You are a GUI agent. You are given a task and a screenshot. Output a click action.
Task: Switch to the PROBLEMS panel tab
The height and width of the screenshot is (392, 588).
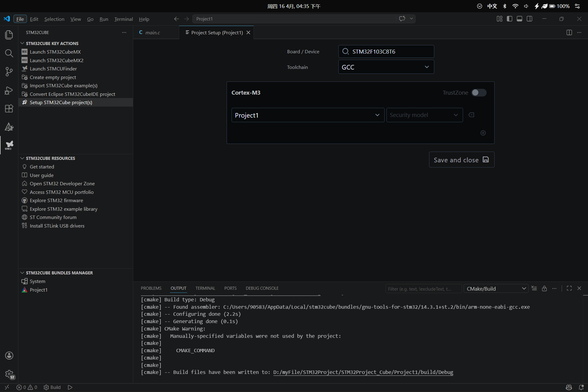pyautogui.click(x=151, y=288)
